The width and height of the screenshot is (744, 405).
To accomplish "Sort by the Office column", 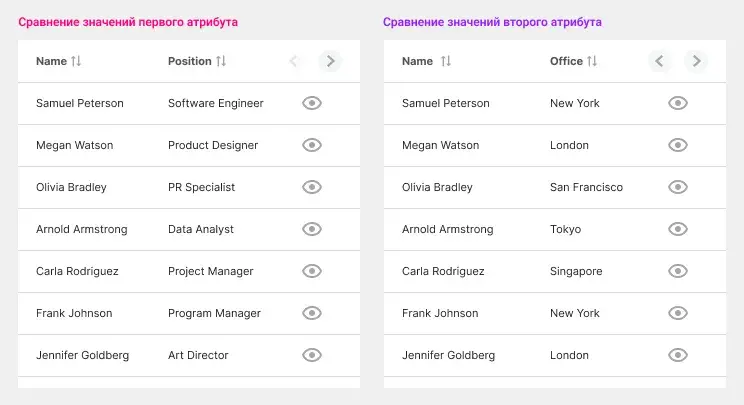I will pos(592,61).
